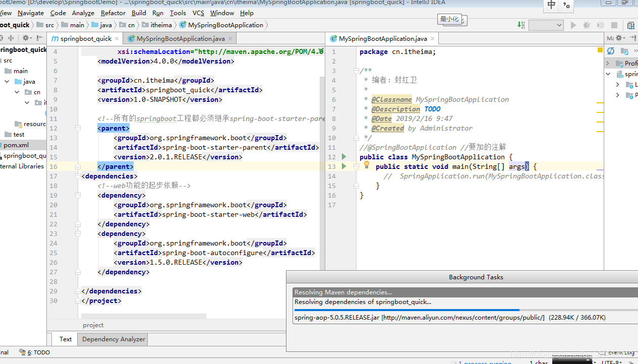Open the TODO tool window button
Image resolution: width=638 pixels, height=364 pixels.
tap(34, 352)
